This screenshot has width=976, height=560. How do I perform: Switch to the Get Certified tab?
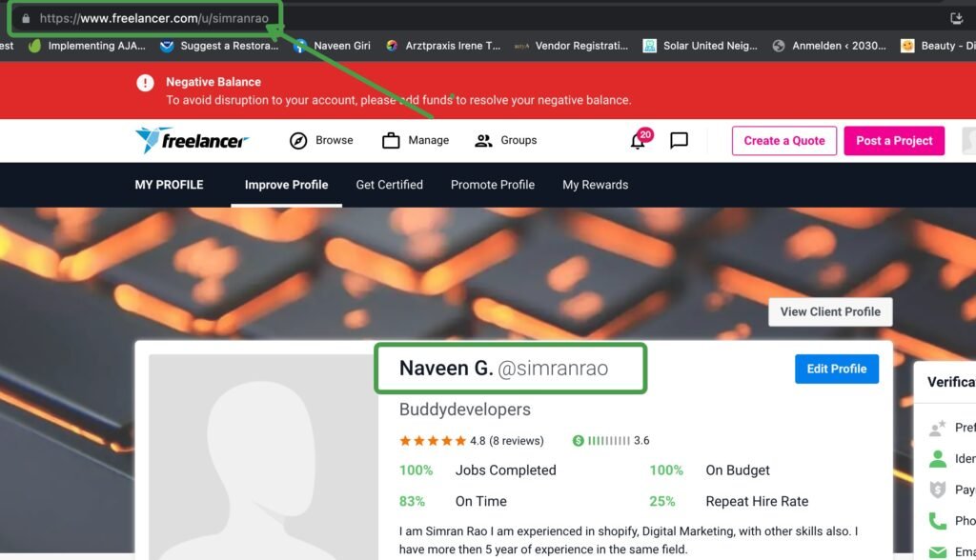[x=389, y=185]
